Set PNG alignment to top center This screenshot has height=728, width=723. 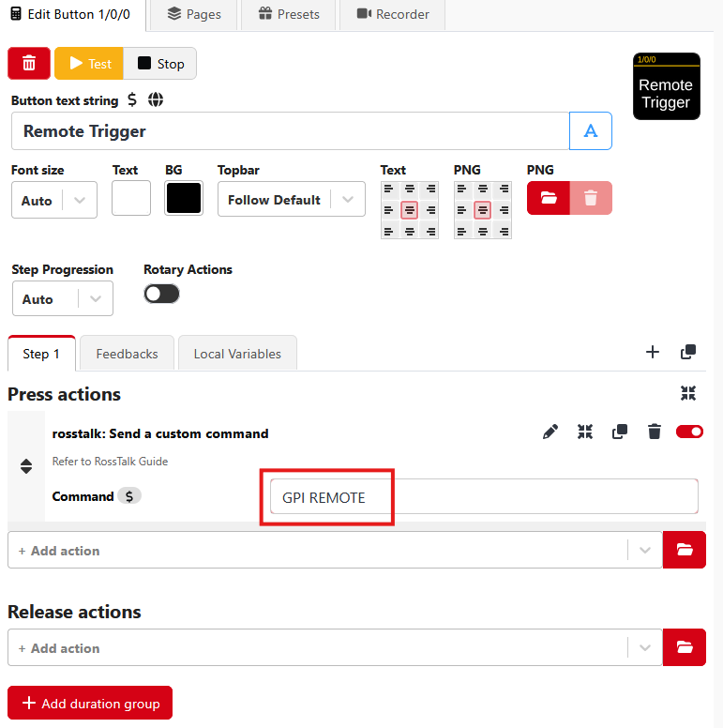coord(483,189)
